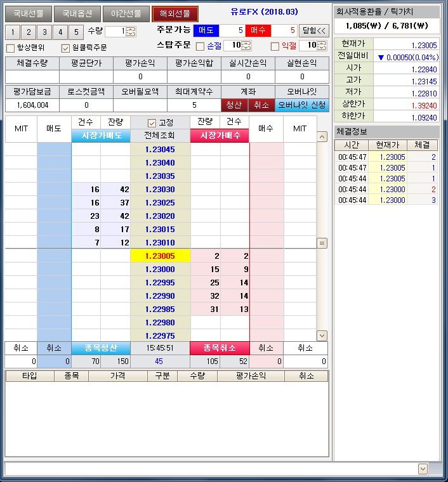Image resolution: width=448 pixels, height=482 pixels.
Task: Click the order book scroll-down arrow
Action: point(322,335)
